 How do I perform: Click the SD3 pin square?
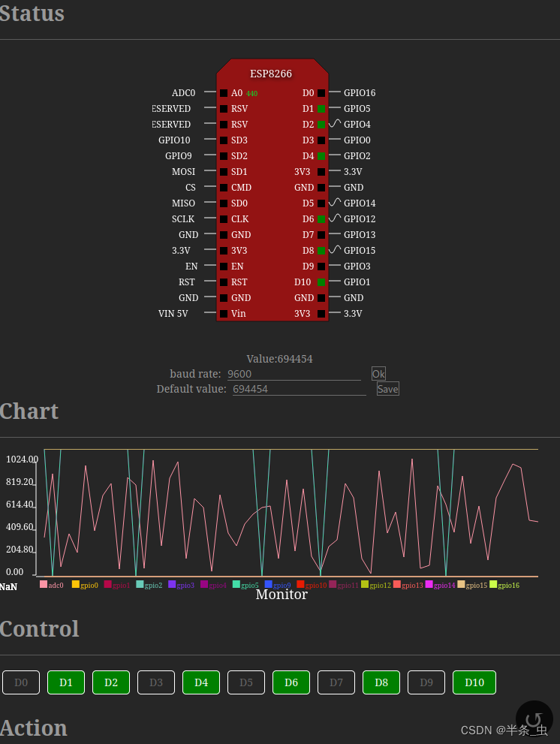(224, 140)
